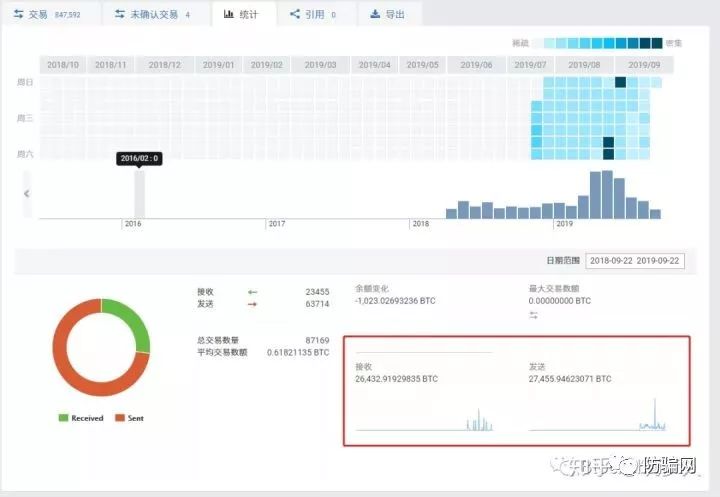Click the total transaction count 87169
Image resolution: width=720 pixels, height=497 pixels.
click(x=317, y=340)
